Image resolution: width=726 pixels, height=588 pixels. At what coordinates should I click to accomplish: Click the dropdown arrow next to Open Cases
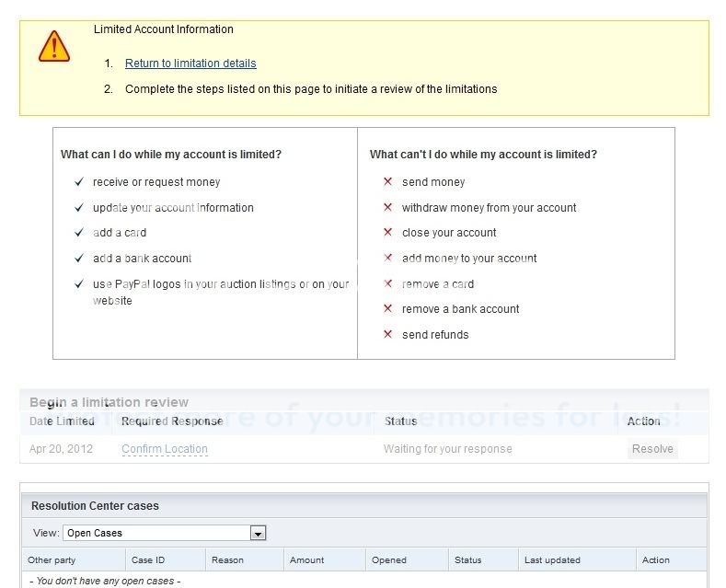pyautogui.click(x=258, y=534)
